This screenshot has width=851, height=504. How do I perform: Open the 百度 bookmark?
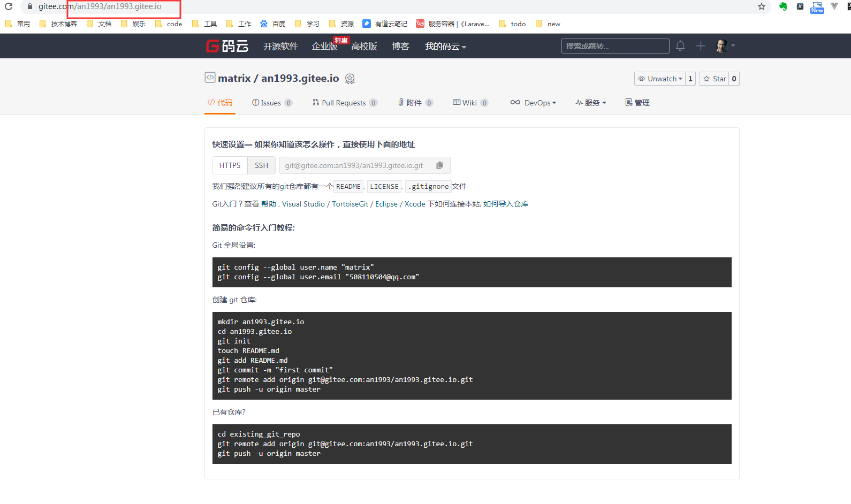272,24
